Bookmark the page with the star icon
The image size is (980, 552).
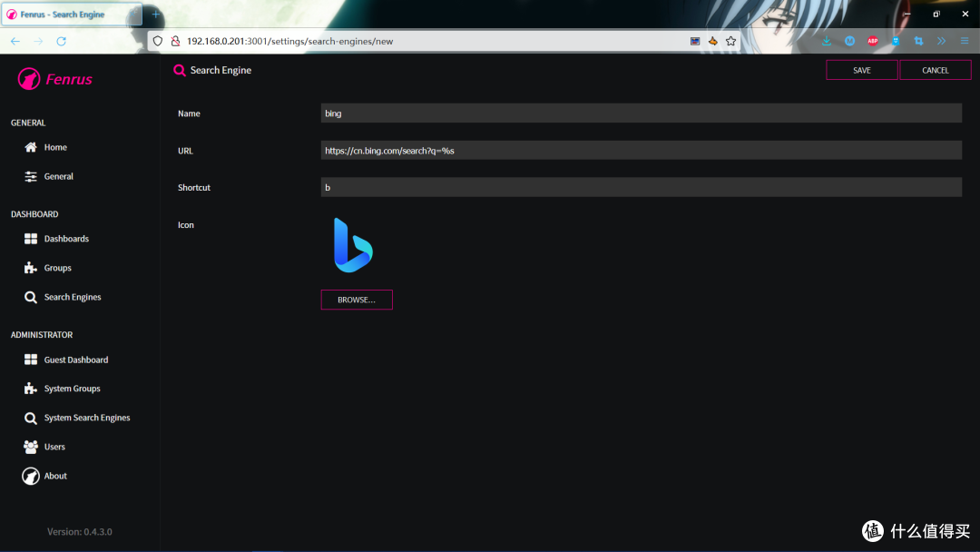coord(731,41)
